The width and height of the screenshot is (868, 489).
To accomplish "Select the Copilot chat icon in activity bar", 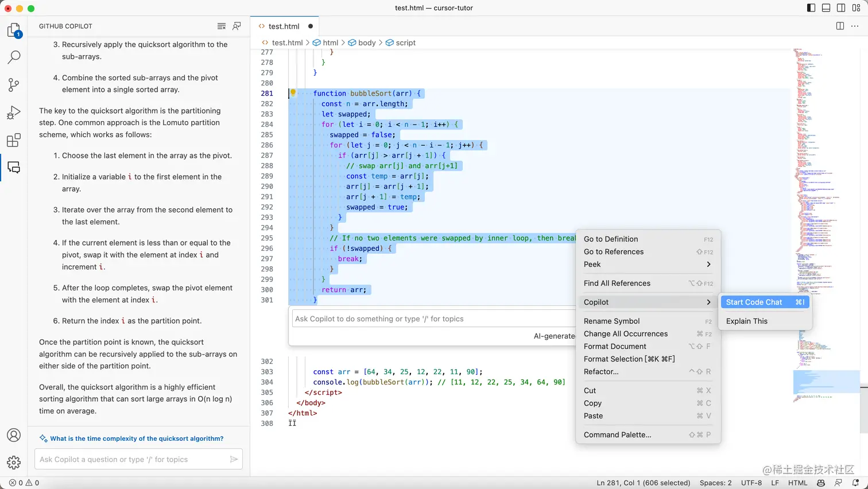I will (14, 168).
